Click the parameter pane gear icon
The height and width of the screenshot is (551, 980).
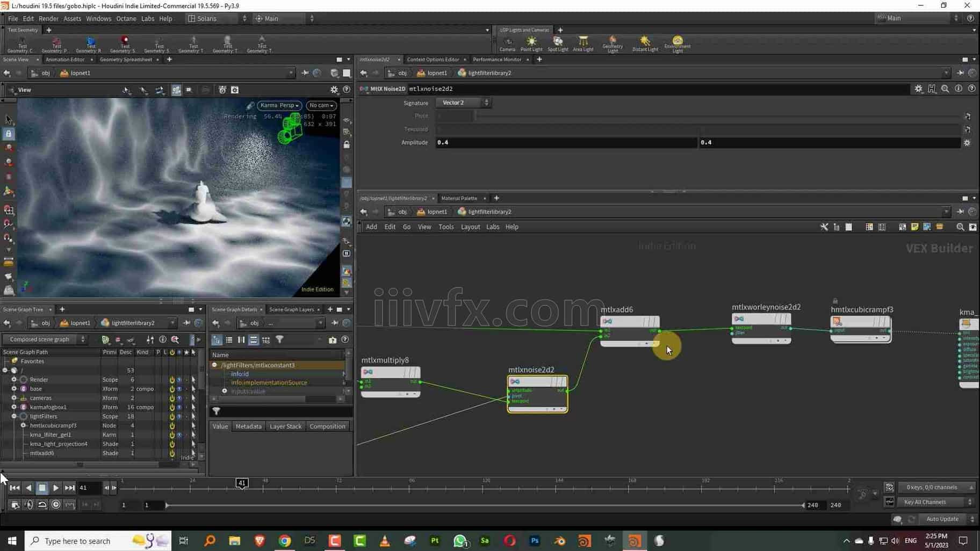(918, 89)
